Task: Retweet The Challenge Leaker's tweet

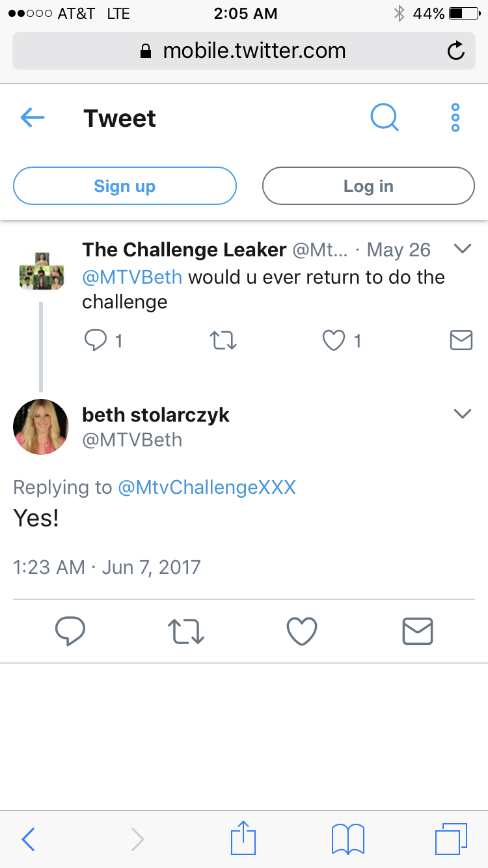Action: [224, 340]
